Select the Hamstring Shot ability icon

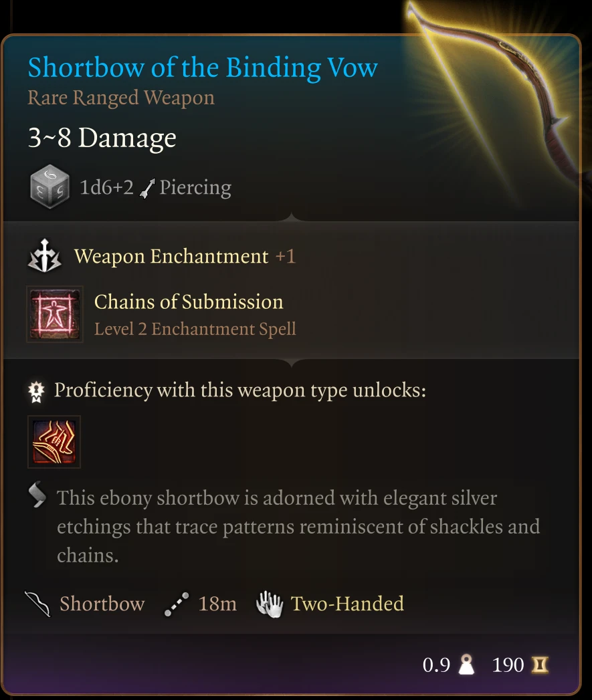[x=54, y=442]
